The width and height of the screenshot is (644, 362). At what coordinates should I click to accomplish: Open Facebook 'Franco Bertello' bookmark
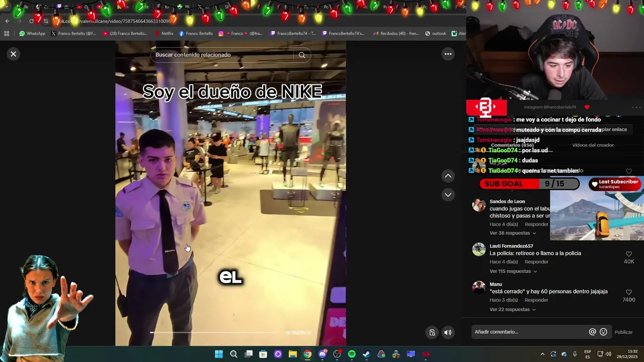[196, 34]
